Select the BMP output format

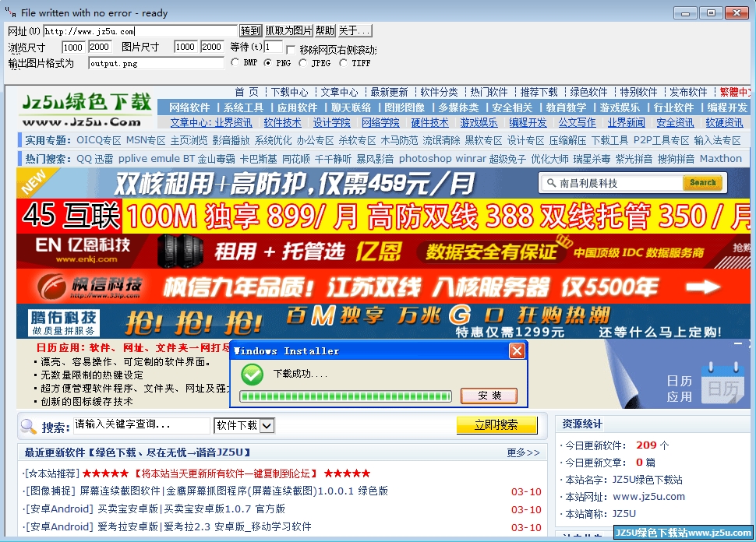tap(235, 62)
